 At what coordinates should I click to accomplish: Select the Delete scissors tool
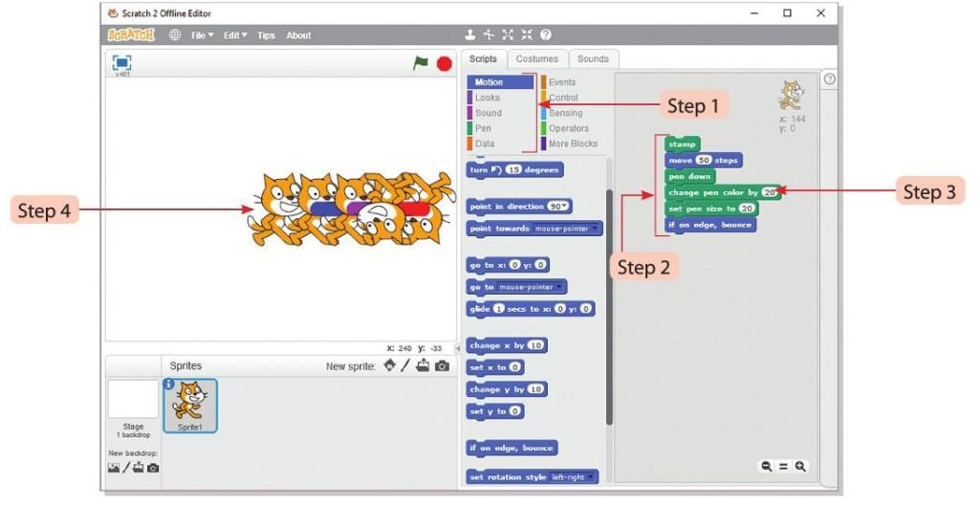pos(489,35)
